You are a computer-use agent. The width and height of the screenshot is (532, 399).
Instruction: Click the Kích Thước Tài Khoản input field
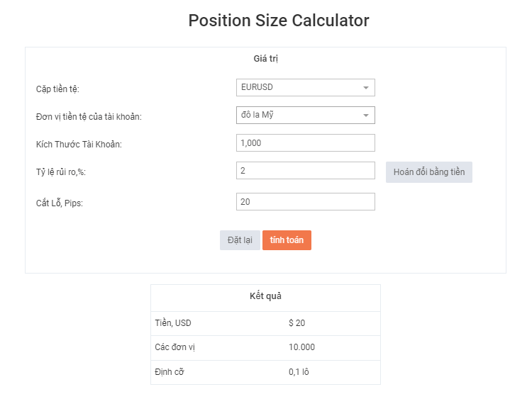[x=305, y=142]
